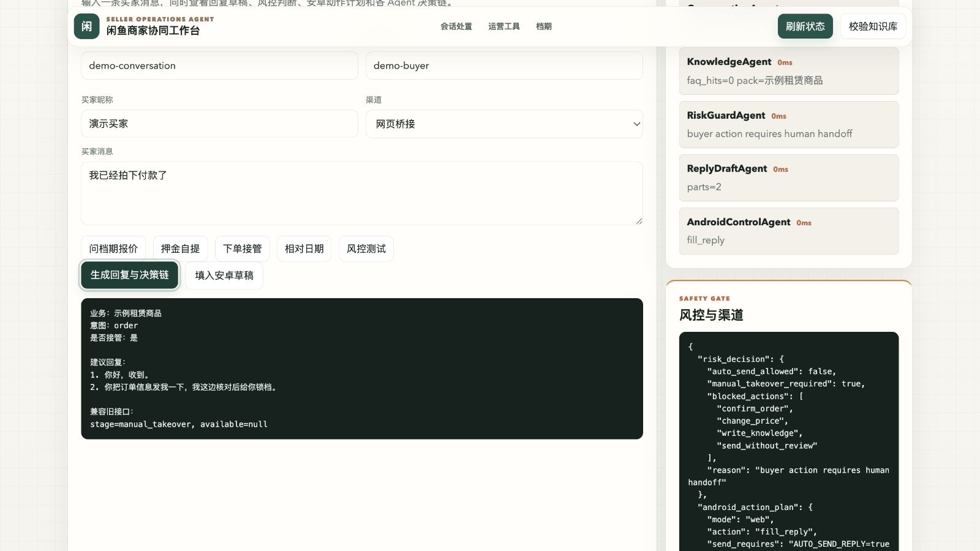The width and height of the screenshot is (980, 551).
Task: Click the 刷新状态 button
Action: [x=805, y=26]
